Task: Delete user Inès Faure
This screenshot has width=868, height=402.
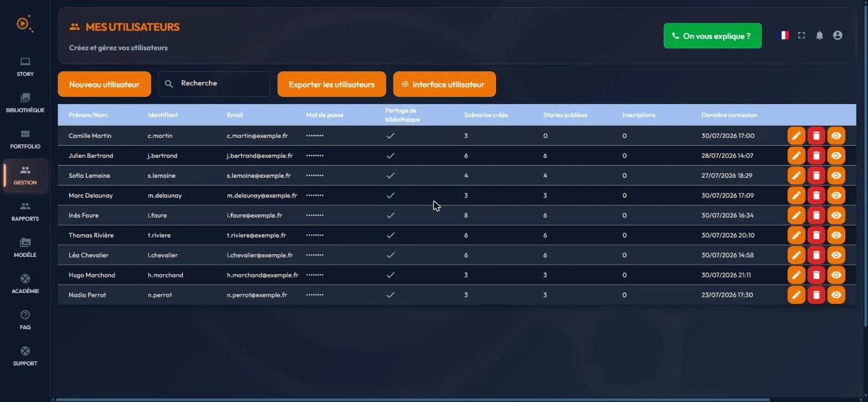Action: point(816,215)
